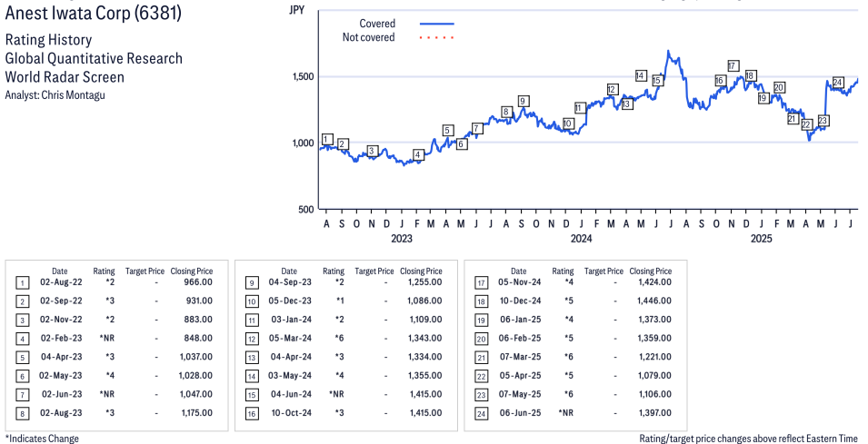Image resolution: width=868 pixels, height=444 pixels.
Task: Select the 07-May-25 date cell
Action: pyautogui.click(x=521, y=394)
